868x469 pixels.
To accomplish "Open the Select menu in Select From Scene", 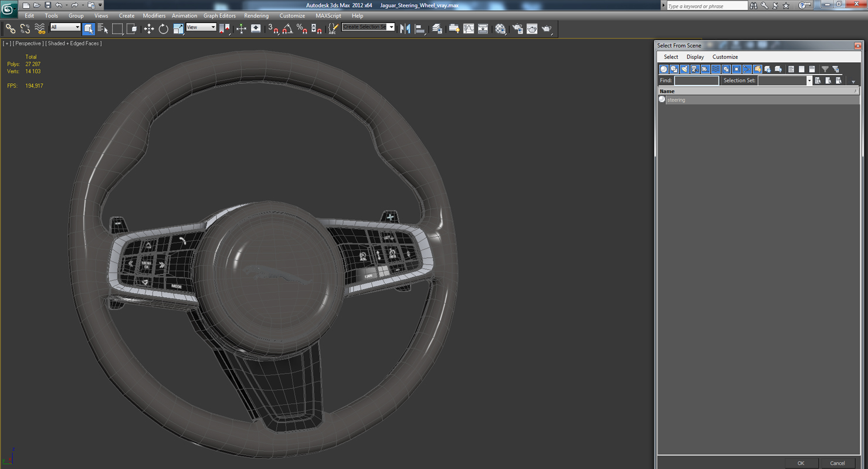I will (x=671, y=57).
